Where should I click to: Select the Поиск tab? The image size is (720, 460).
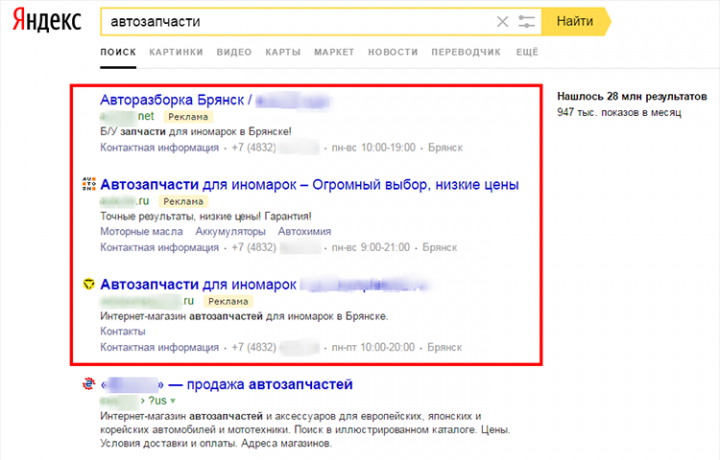click(x=118, y=52)
